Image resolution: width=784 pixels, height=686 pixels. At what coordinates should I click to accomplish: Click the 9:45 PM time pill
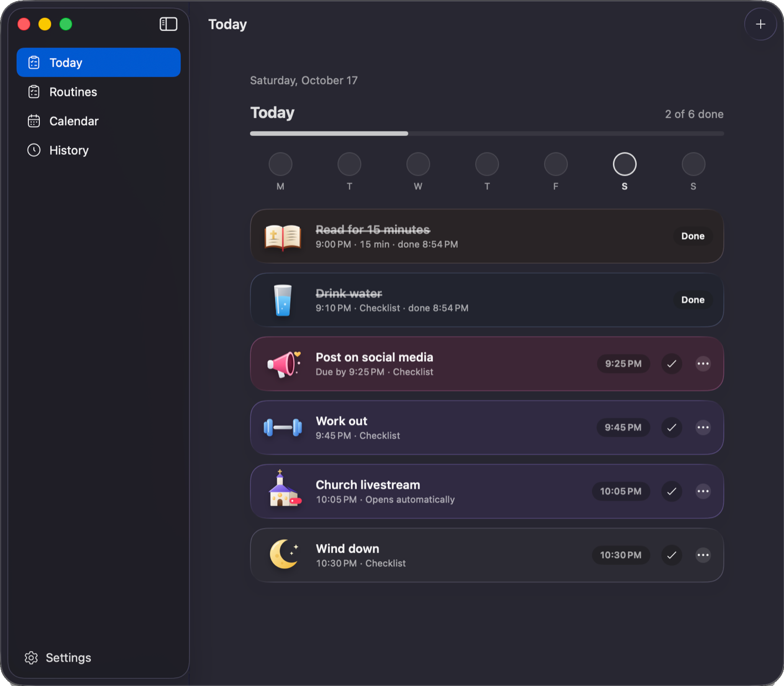coord(623,428)
